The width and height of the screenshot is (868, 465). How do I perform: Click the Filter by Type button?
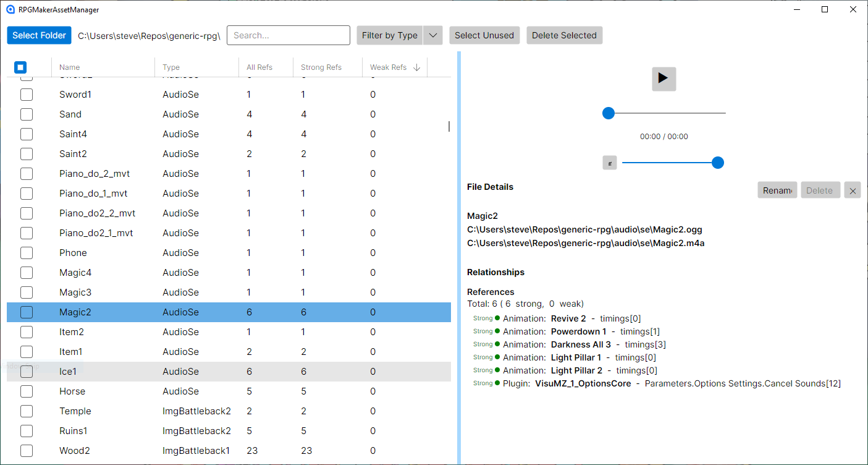coord(390,35)
